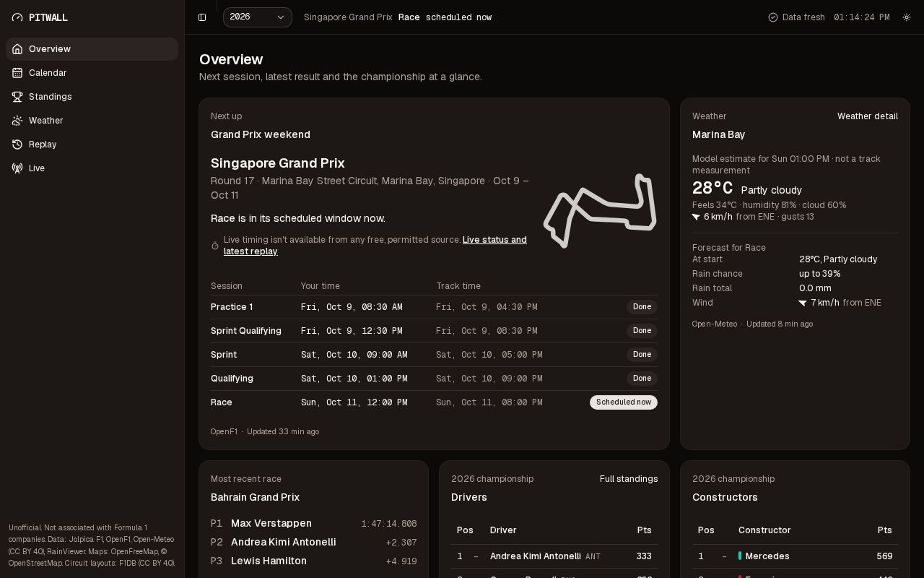Click the Live broadcast antenna icon
The height and width of the screenshot is (578, 924).
click(17, 168)
